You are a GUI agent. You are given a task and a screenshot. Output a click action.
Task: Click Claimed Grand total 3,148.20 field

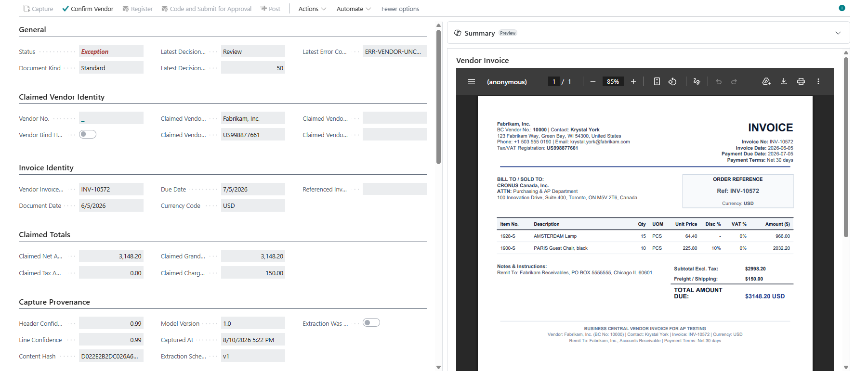(x=253, y=256)
